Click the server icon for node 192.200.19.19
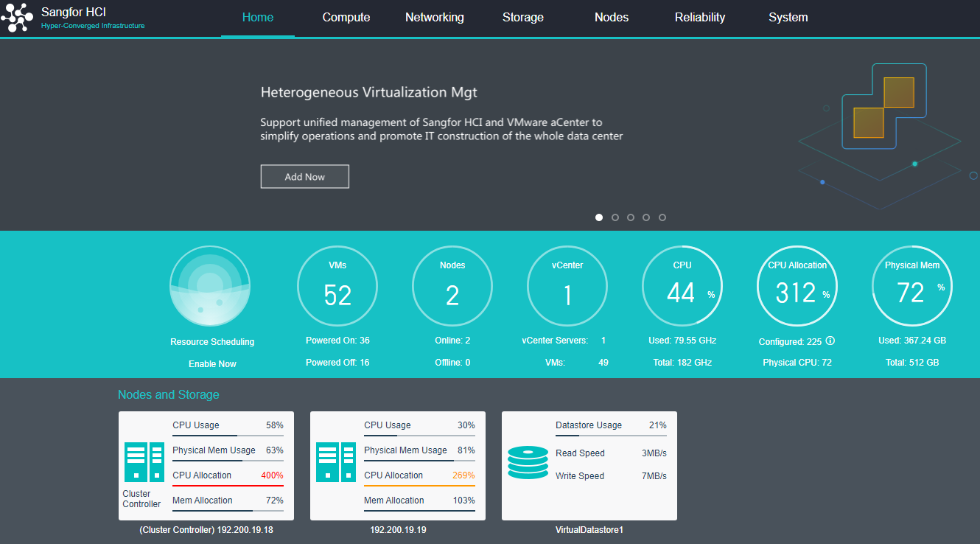The width and height of the screenshot is (980, 544). (336, 462)
